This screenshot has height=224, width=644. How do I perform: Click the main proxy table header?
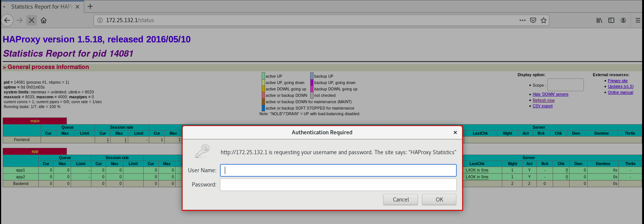[x=35, y=121]
